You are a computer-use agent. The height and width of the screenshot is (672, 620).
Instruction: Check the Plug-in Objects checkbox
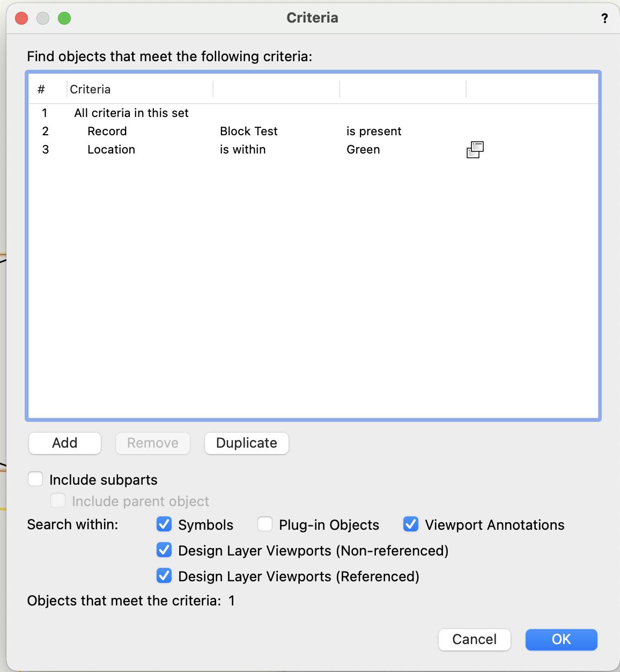click(x=265, y=524)
